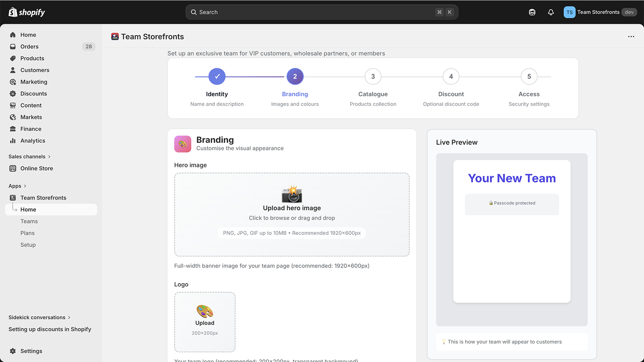
Task: Select step 3 Catalogue
Action: (373, 76)
